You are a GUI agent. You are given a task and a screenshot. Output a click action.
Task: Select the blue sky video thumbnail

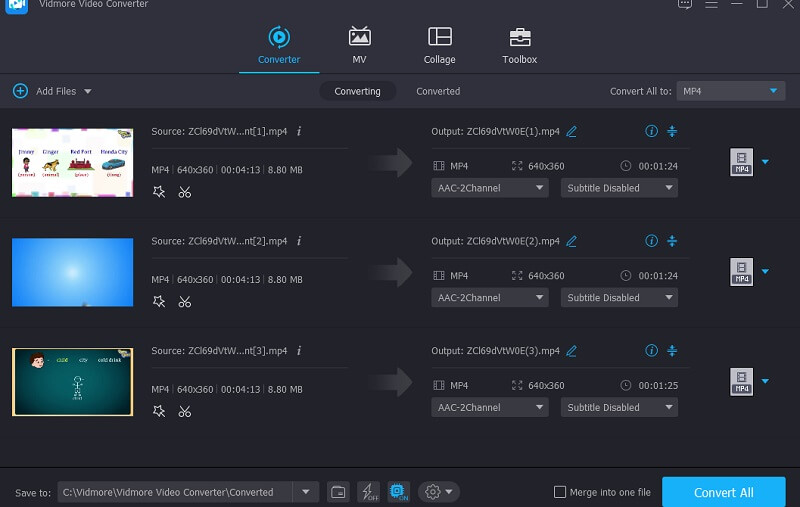pos(72,272)
